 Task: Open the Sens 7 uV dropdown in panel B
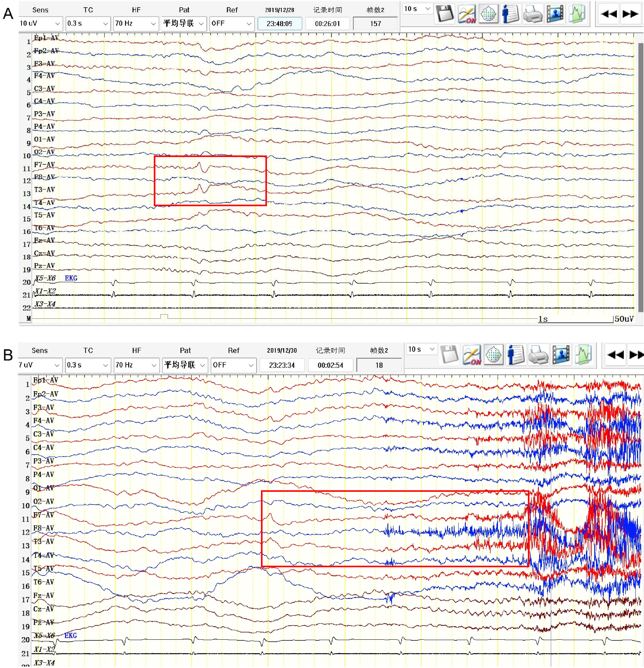click(40, 365)
